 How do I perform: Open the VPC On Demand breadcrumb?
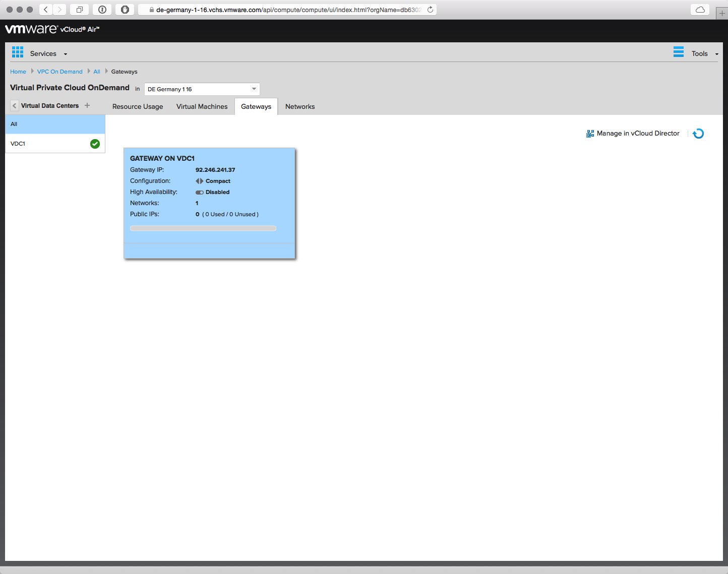tap(59, 72)
